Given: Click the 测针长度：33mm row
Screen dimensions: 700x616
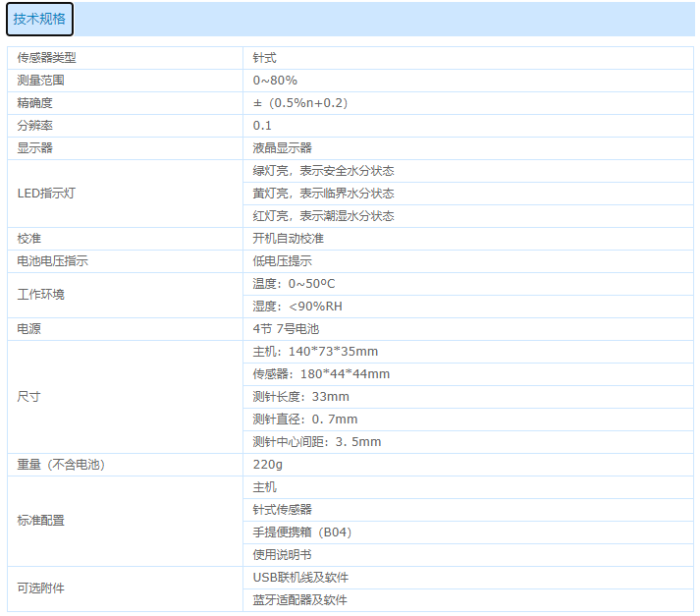Looking at the screenshot, I should click(x=300, y=397).
